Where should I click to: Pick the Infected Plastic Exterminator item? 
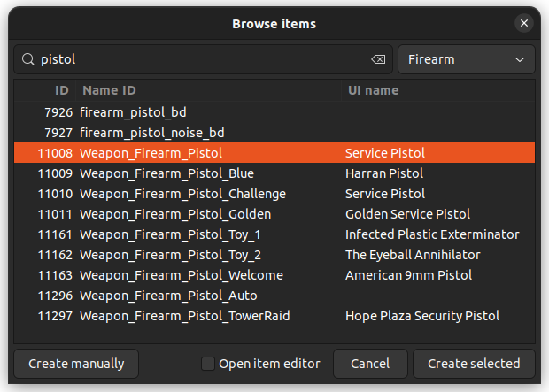tap(431, 234)
